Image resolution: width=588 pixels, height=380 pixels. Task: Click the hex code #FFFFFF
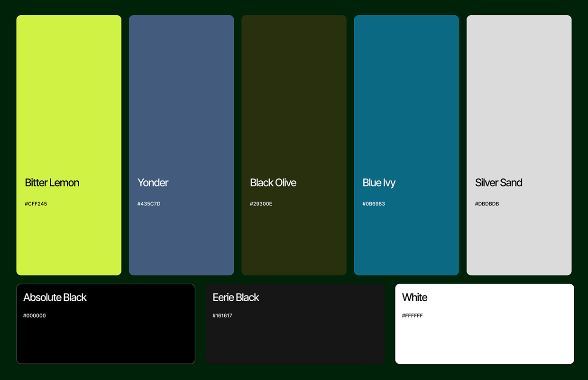pyautogui.click(x=413, y=315)
